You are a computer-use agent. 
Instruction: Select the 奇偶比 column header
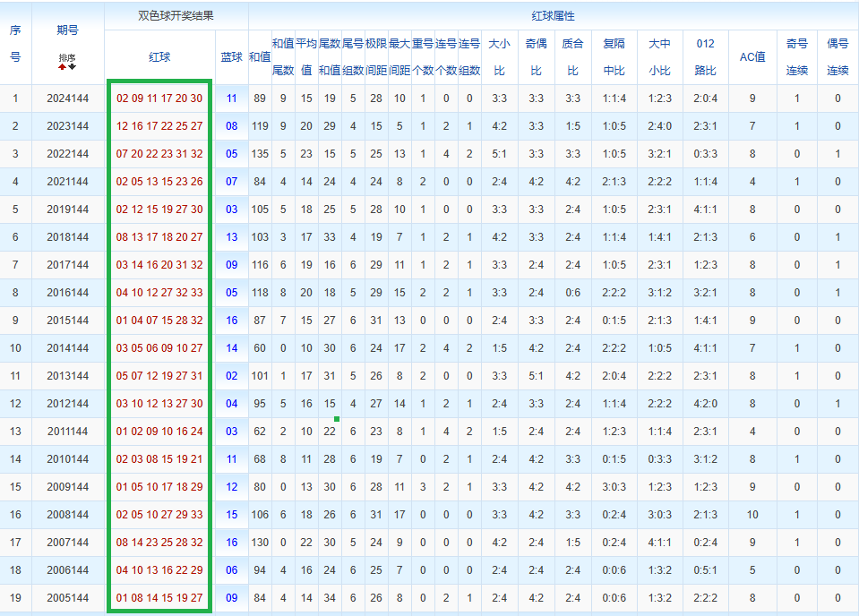tap(536, 57)
